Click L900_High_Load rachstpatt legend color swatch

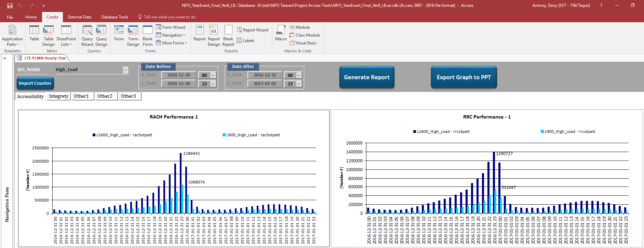pos(224,135)
